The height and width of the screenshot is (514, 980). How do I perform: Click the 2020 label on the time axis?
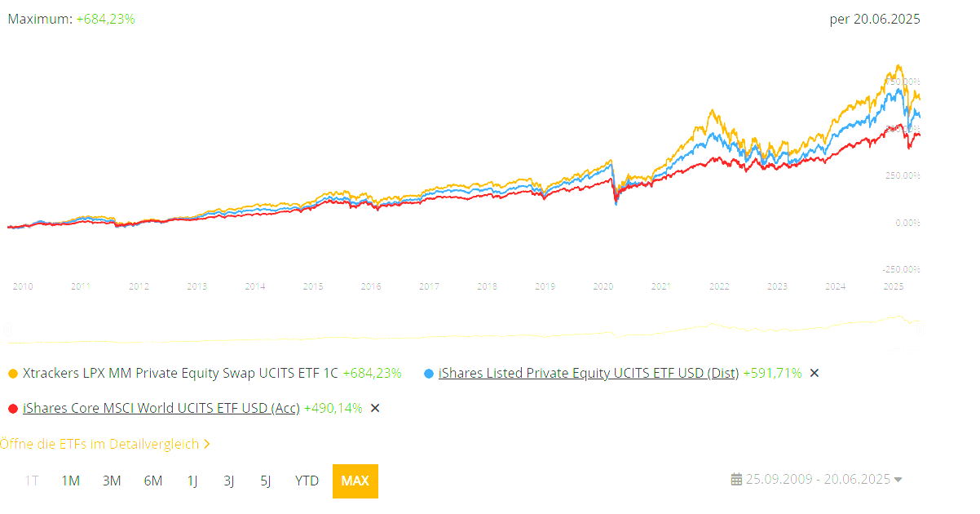click(603, 286)
